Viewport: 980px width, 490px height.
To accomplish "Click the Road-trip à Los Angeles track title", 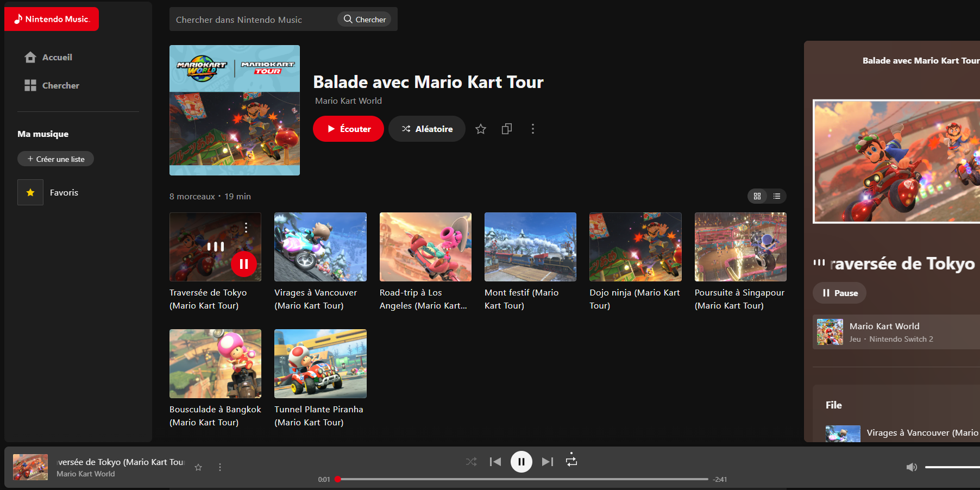I will pos(423,299).
